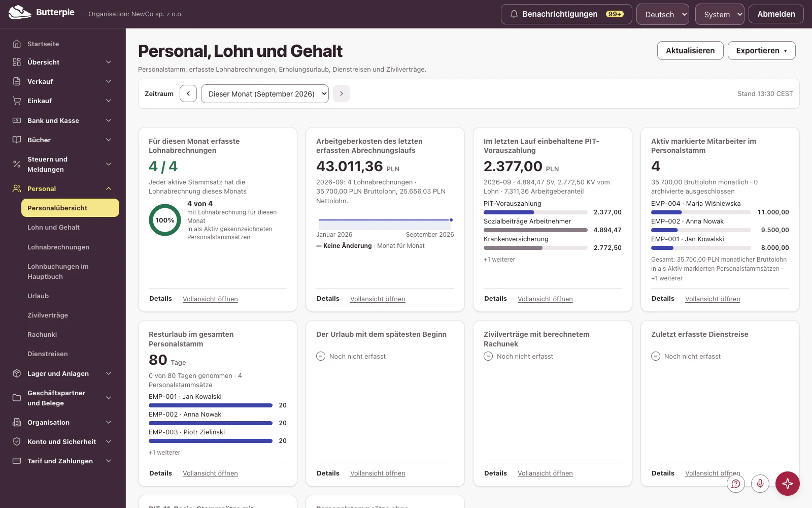The image size is (812, 508).
Task: Click the PIT-Vorauszahlung progress bar
Action: (x=535, y=212)
